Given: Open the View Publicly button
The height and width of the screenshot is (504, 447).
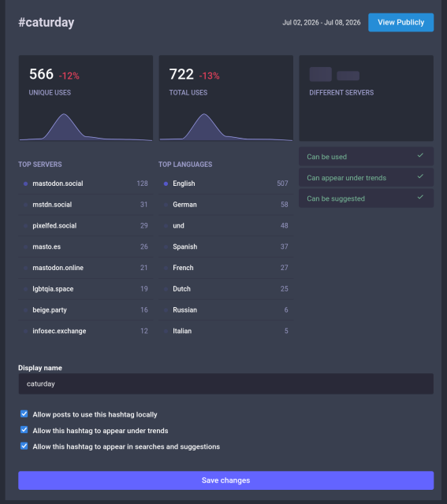Looking at the screenshot, I should [400, 23].
